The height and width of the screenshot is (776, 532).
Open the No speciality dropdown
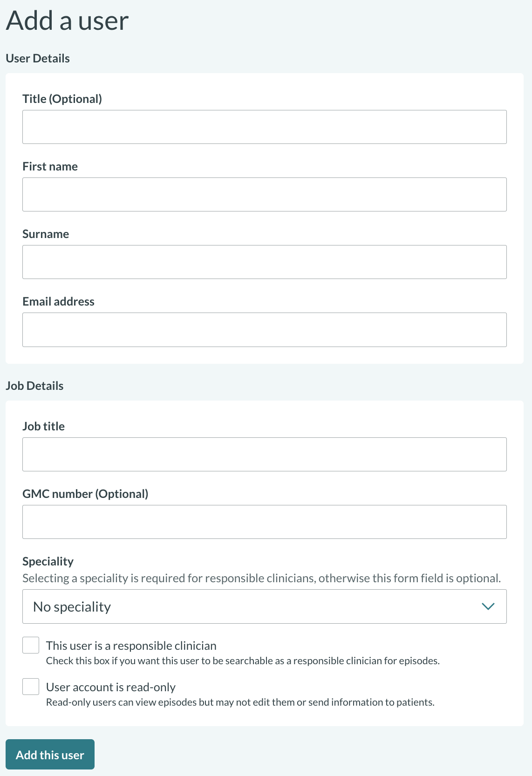[x=252, y=606]
